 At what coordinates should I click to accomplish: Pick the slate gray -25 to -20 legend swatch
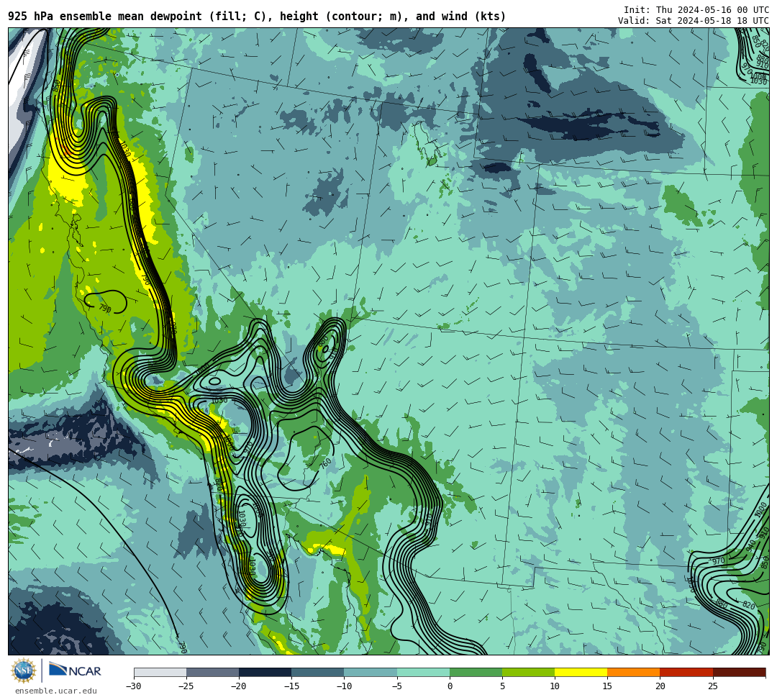pos(212,672)
